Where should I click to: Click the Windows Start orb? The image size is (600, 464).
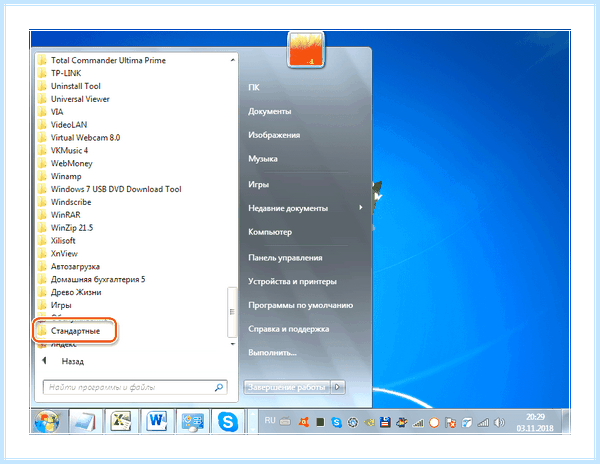(x=47, y=422)
